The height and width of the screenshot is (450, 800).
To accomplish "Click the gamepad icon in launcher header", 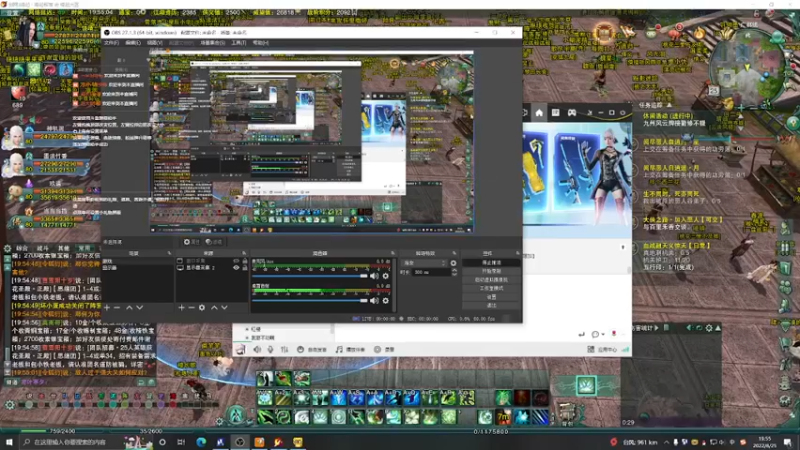I will tap(572, 113).
